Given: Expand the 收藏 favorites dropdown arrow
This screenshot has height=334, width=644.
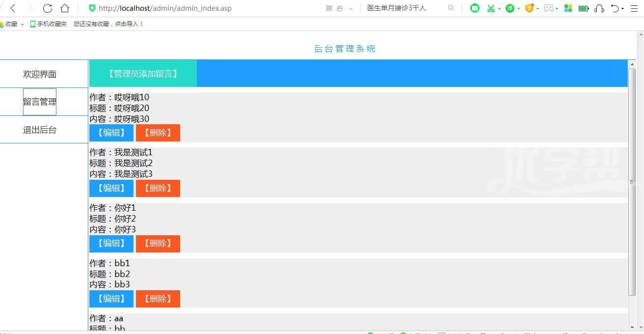Looking at the screenshot, I should [22, 24].
